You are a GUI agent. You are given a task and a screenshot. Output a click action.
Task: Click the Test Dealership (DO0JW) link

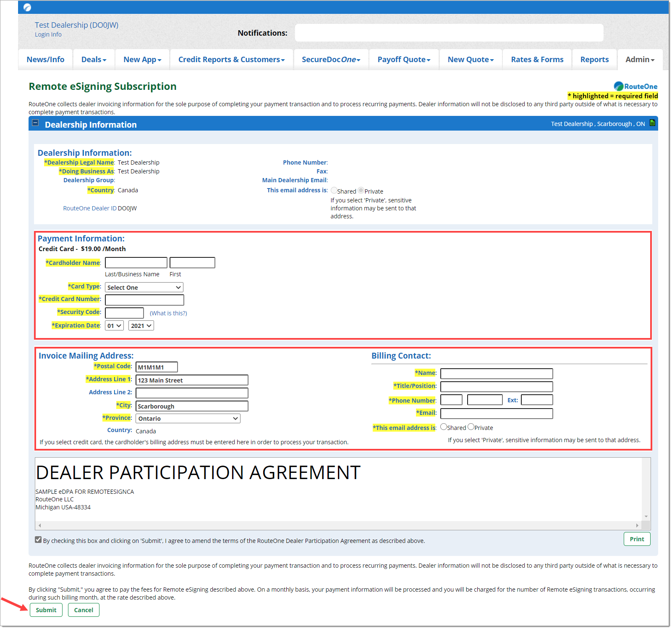click(76, 25)
